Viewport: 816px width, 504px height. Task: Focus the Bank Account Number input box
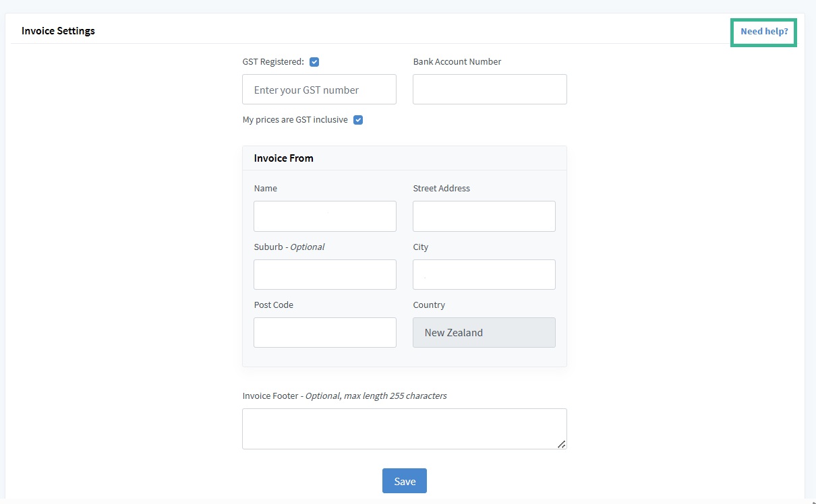pyautogui.click(x=490, y=90)
